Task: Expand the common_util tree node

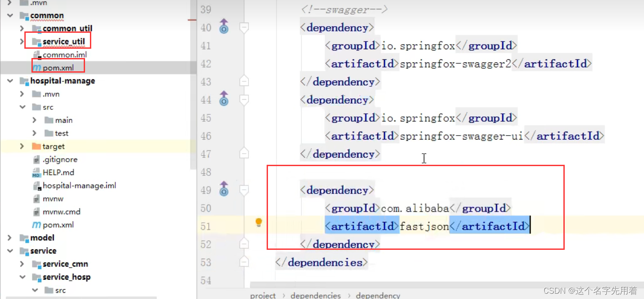Action: [22, 29]
